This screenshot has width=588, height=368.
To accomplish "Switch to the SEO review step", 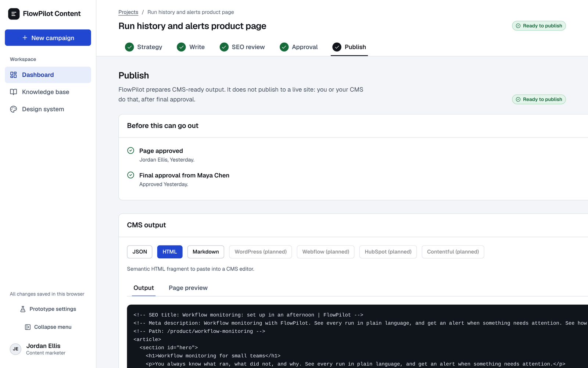I will coord(242,47).
